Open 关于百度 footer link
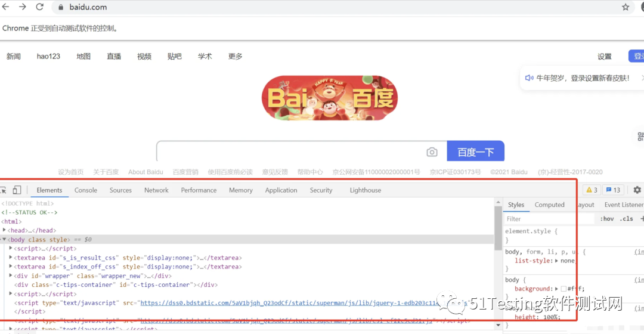Image resolution: width=644 pixels, height=334 pixels. [x=106, y=172]
